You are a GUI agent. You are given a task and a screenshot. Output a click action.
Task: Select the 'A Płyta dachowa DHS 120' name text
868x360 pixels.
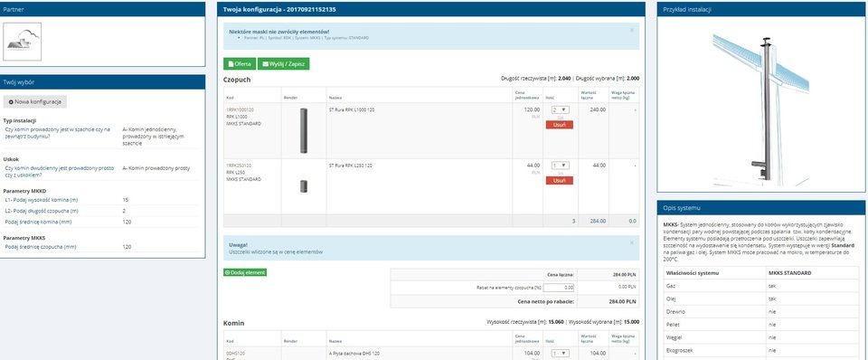coord(354,353)
